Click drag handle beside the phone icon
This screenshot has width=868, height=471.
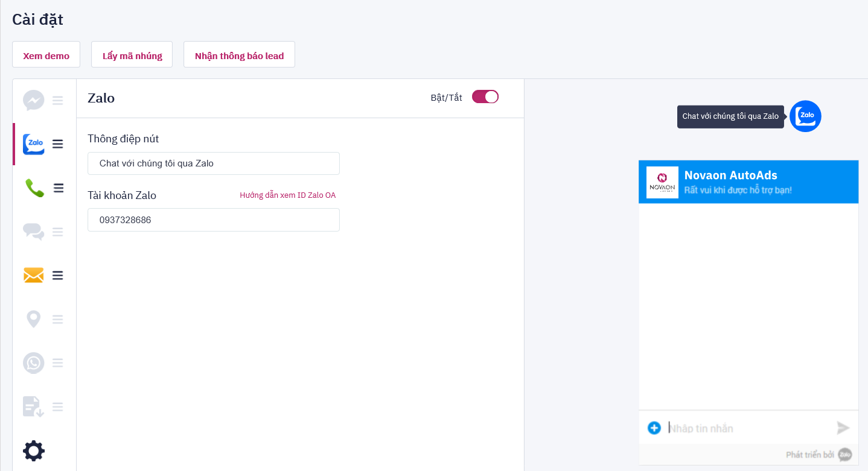click(x=59, y=188)
